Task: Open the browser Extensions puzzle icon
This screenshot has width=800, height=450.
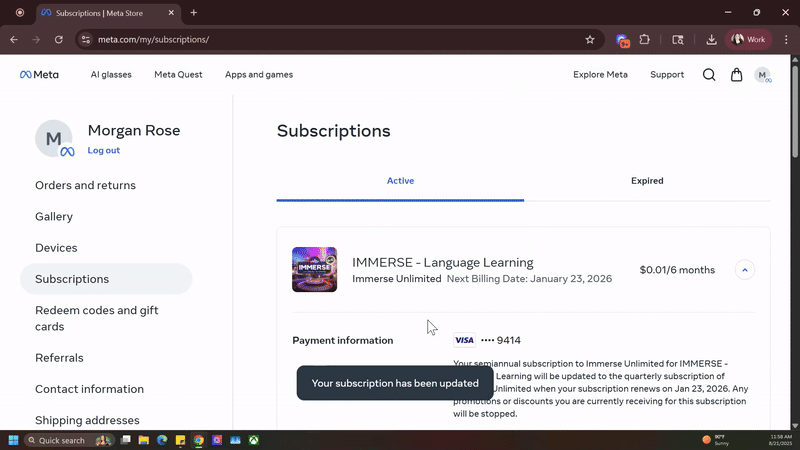Action: [x=644, y=40]
